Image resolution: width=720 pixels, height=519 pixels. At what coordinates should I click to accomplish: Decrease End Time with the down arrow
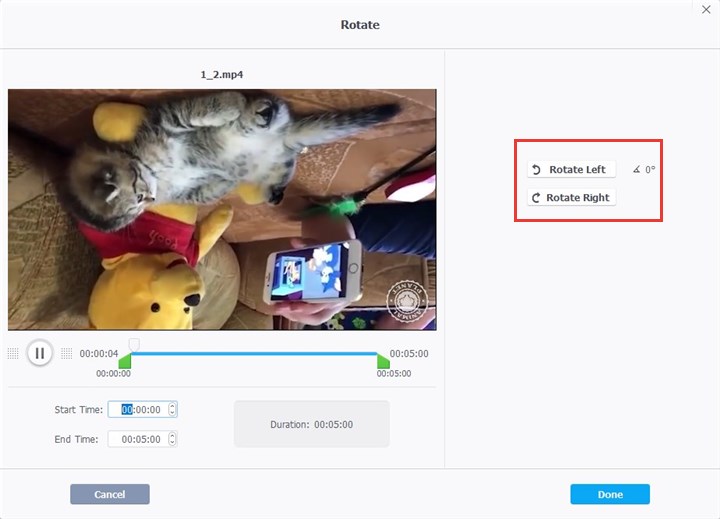click(x=172, y=442)
